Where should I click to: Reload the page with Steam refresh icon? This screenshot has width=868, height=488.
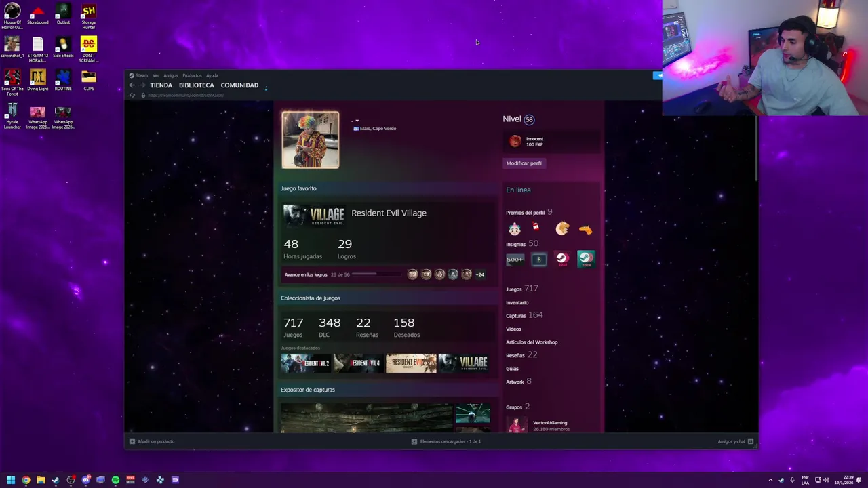pos(132,95)
